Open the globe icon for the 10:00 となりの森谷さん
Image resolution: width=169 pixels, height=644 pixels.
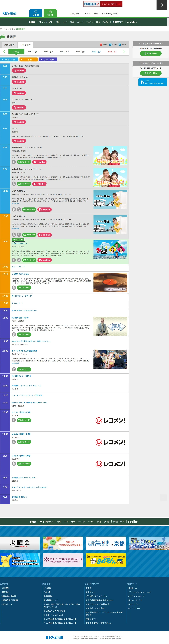[14, 210]
